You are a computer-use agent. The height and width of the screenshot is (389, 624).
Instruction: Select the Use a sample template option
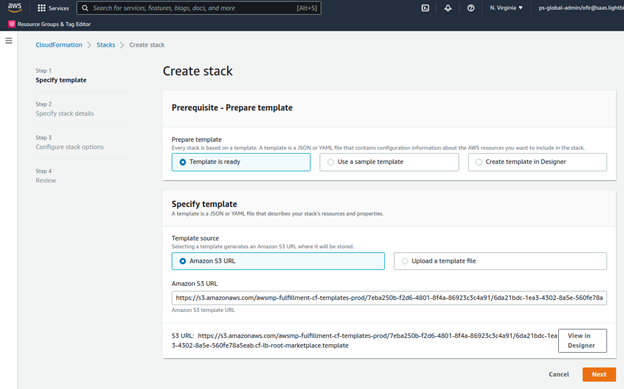click(389, 162)
